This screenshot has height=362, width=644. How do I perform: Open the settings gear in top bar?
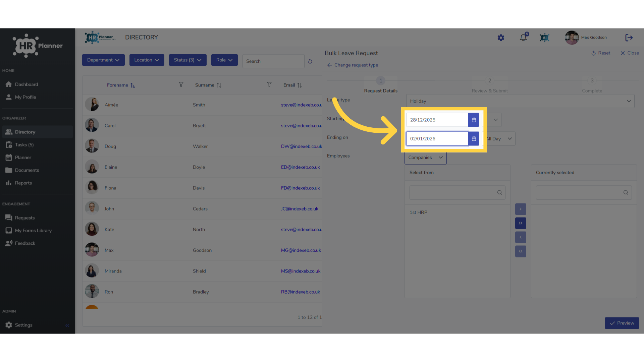(x=501, y=38)
